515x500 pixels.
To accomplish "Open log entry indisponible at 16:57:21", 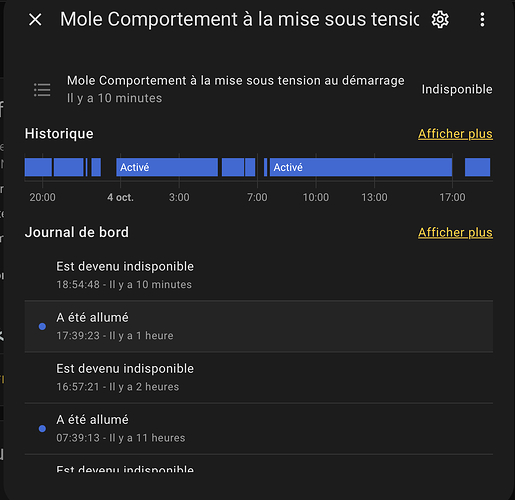I will pos(259,377).
